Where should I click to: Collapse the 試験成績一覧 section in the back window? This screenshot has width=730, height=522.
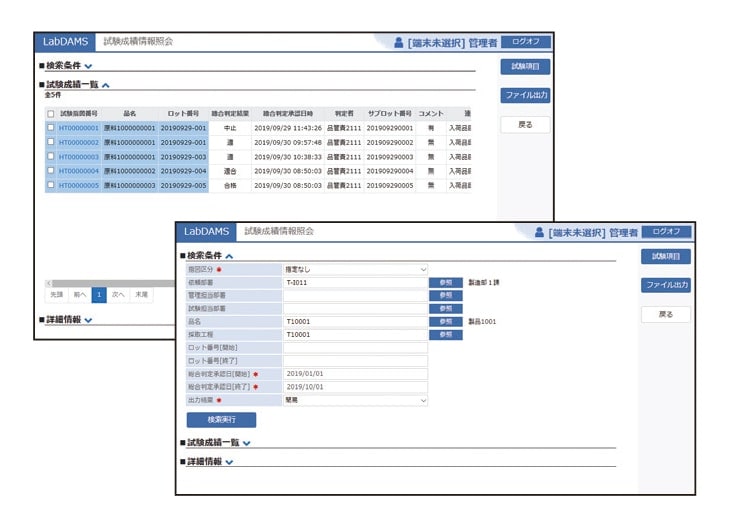106,86
